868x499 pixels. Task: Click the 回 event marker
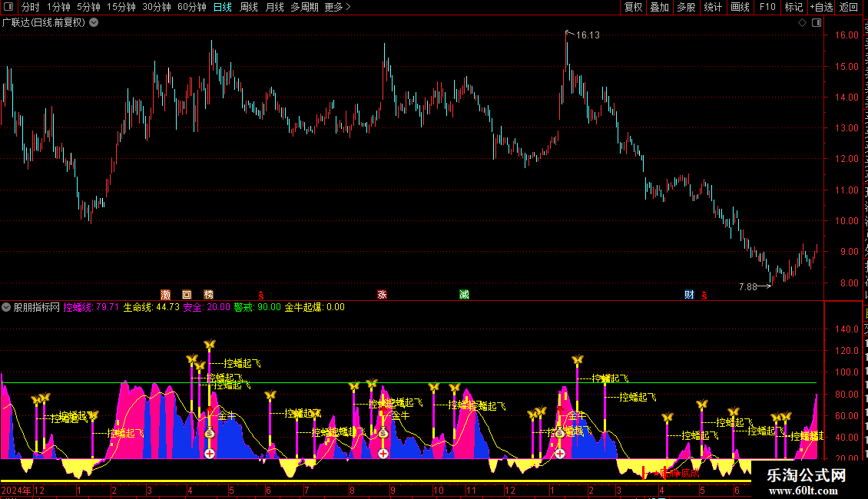187,294
